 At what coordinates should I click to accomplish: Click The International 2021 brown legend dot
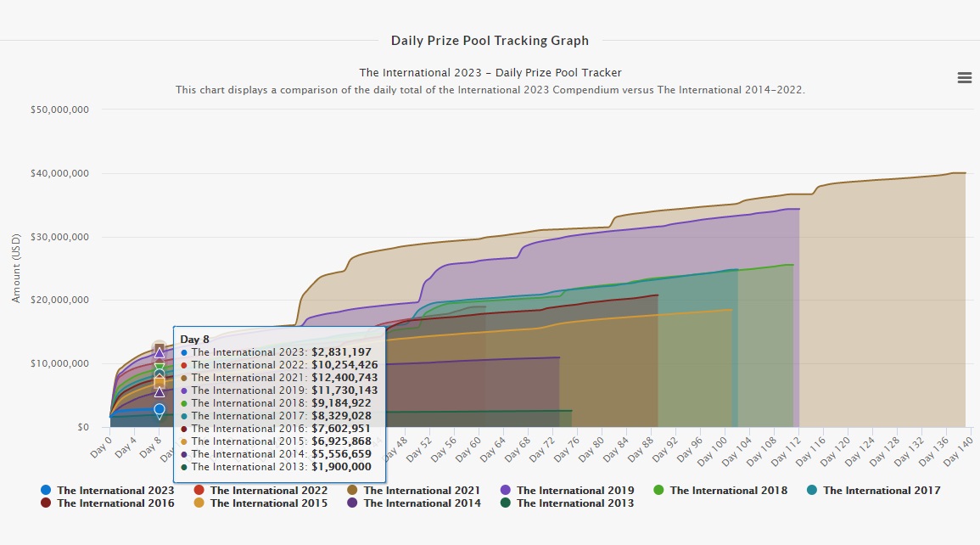tap(352, 491)
